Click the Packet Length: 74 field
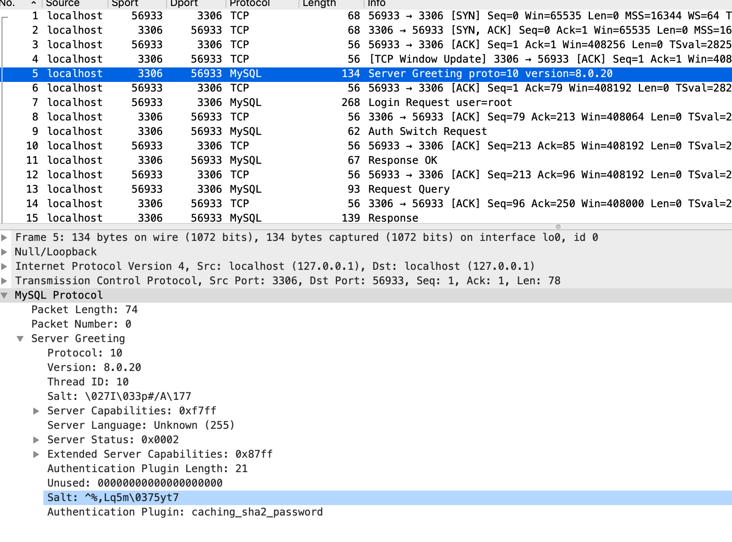 coord(84,310)
